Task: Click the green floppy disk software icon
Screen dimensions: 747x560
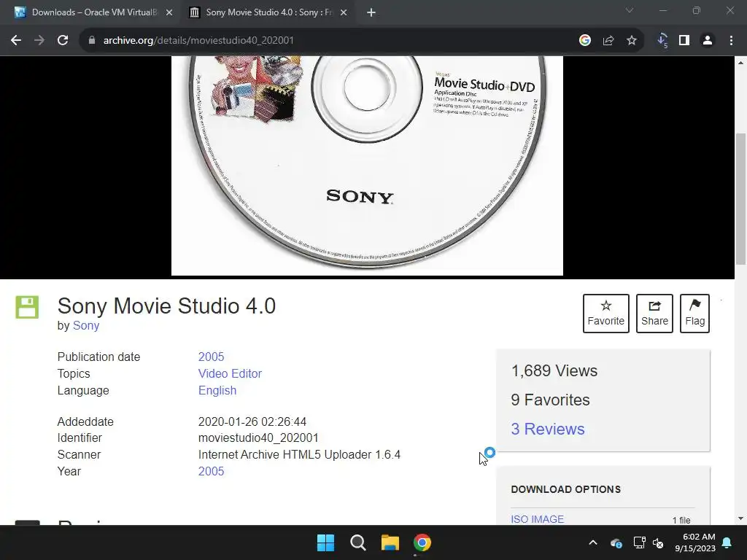Action: point(27,307)
